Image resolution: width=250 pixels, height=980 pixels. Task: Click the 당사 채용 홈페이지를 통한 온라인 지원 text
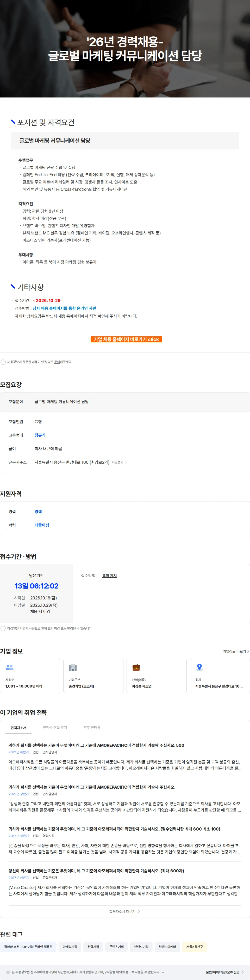point(64,308)
